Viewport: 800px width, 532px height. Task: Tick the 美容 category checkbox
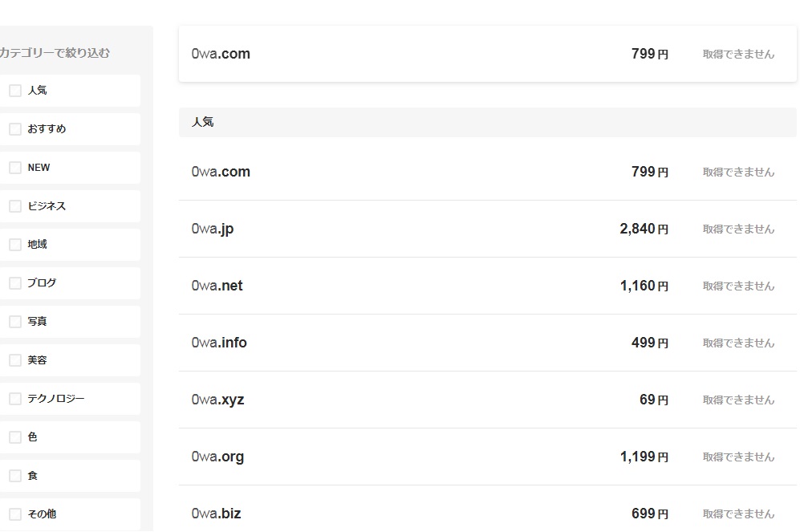pyautogui.click(x=15, y=360)
